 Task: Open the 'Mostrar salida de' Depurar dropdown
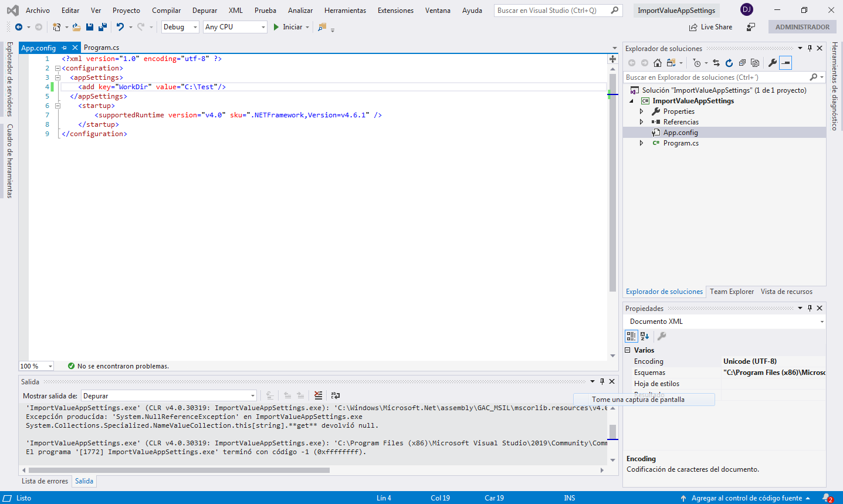(x=169, y=396)
